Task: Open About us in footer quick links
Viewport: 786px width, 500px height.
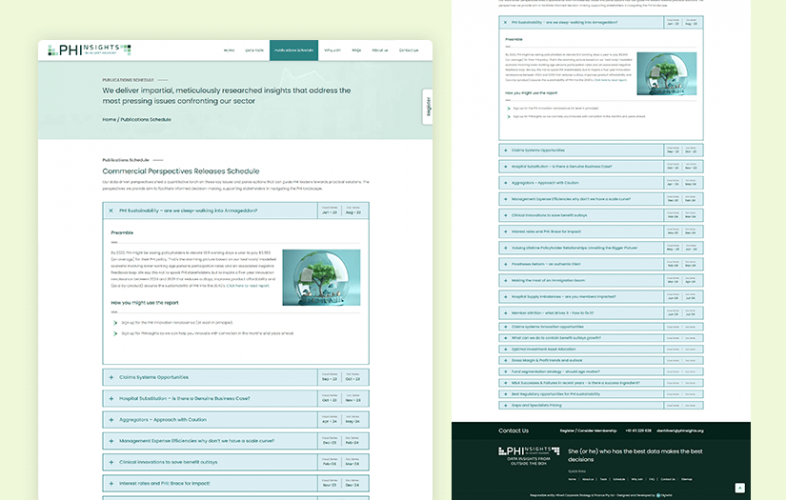Action: tap(587, 479)
